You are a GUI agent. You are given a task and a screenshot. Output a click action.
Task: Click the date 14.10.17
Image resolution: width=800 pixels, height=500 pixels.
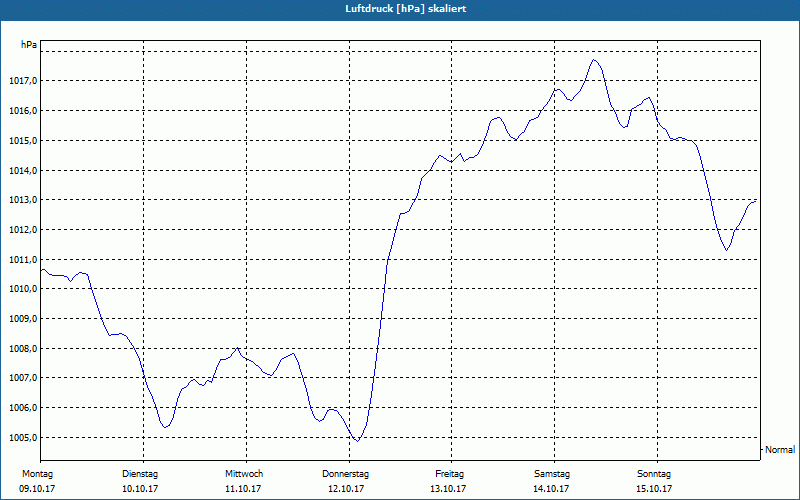[551, 489]
